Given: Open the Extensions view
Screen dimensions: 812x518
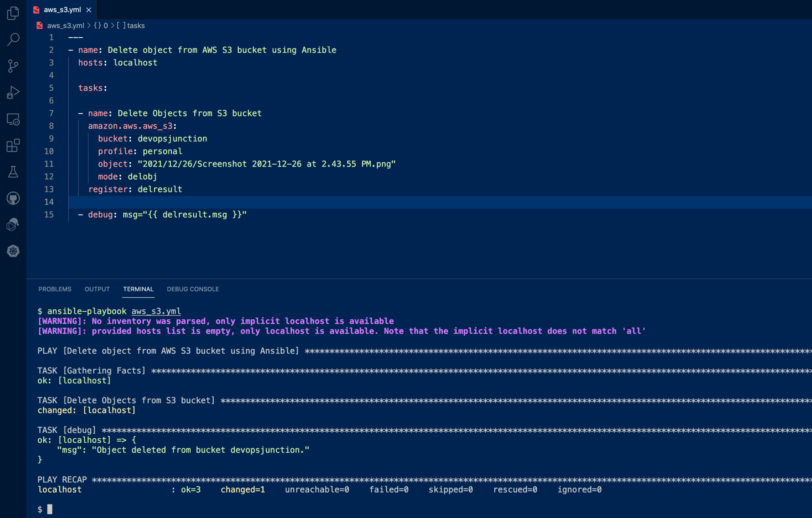Looking at the screenshot, I should coord(13,145).
